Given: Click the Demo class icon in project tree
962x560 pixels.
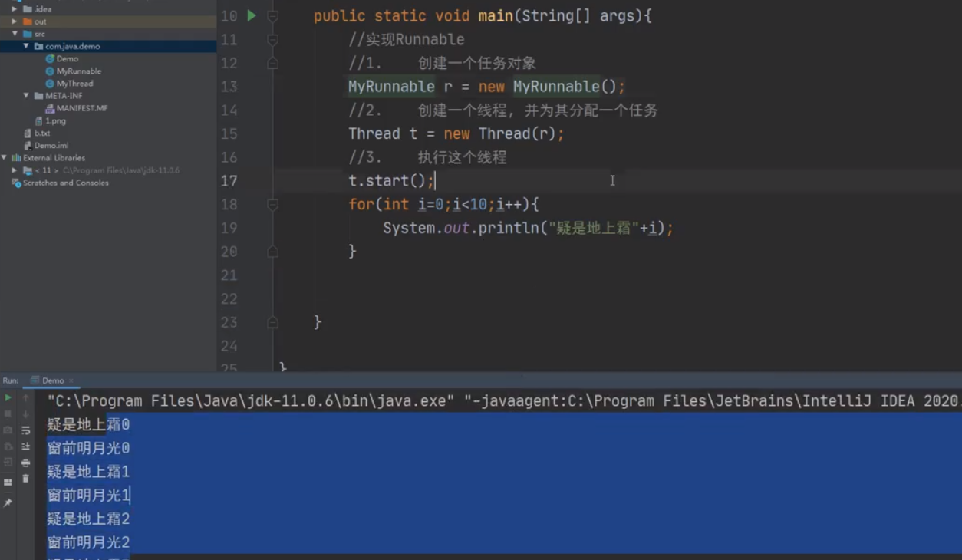Looking at the screenshot, I should 50,58.
